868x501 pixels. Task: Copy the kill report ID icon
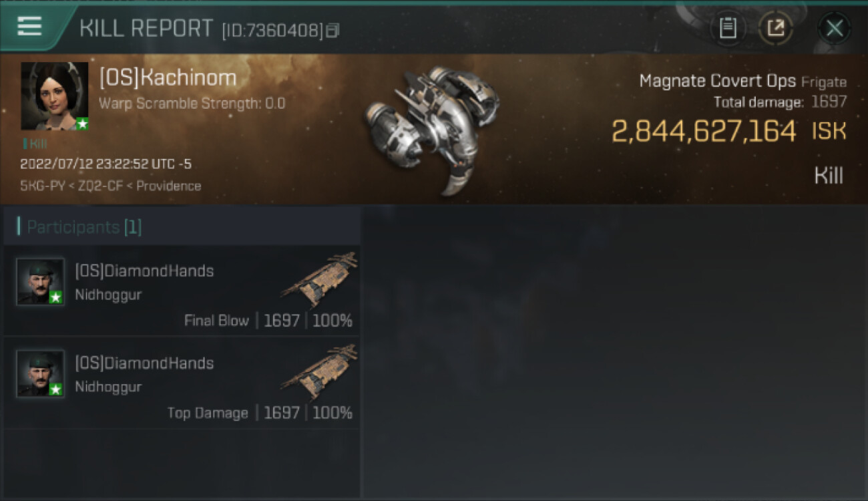coord(333,30)
